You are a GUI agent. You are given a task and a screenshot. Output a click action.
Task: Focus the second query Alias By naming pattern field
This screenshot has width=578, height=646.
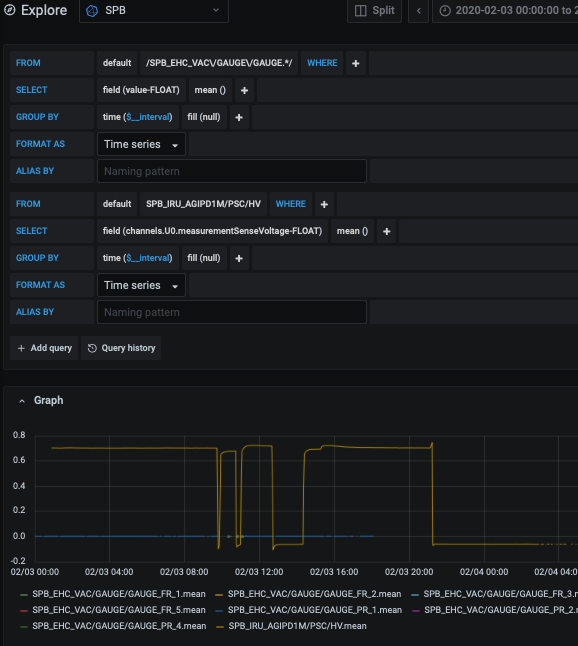click(x=232, y=312)
